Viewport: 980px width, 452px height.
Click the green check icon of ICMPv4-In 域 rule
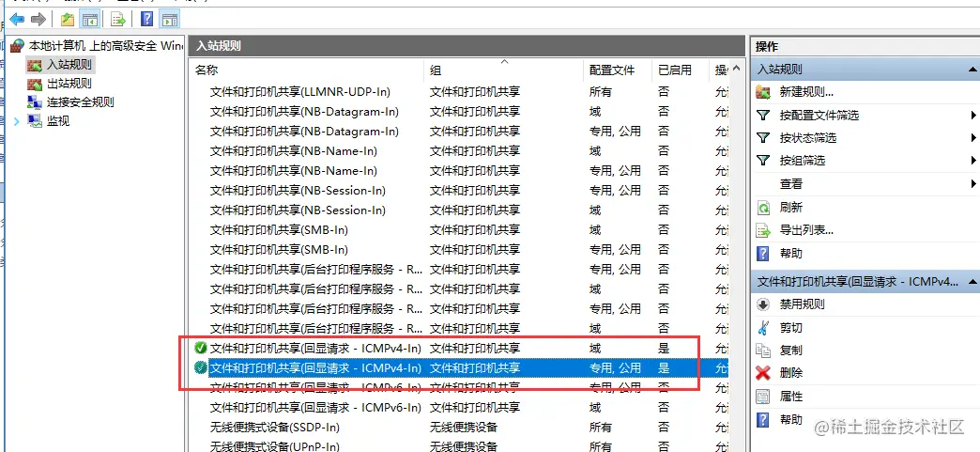pyautogui.click(x=201, y=348)
